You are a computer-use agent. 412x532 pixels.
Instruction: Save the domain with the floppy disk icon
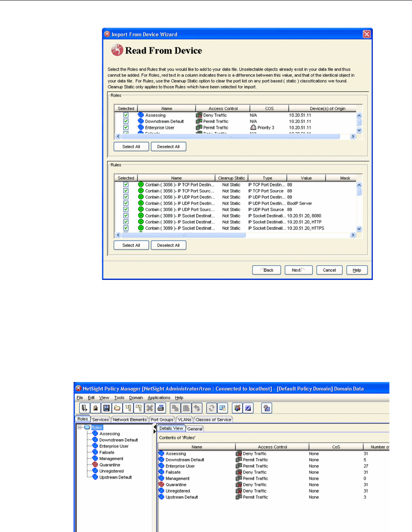[x=106, y=408]
